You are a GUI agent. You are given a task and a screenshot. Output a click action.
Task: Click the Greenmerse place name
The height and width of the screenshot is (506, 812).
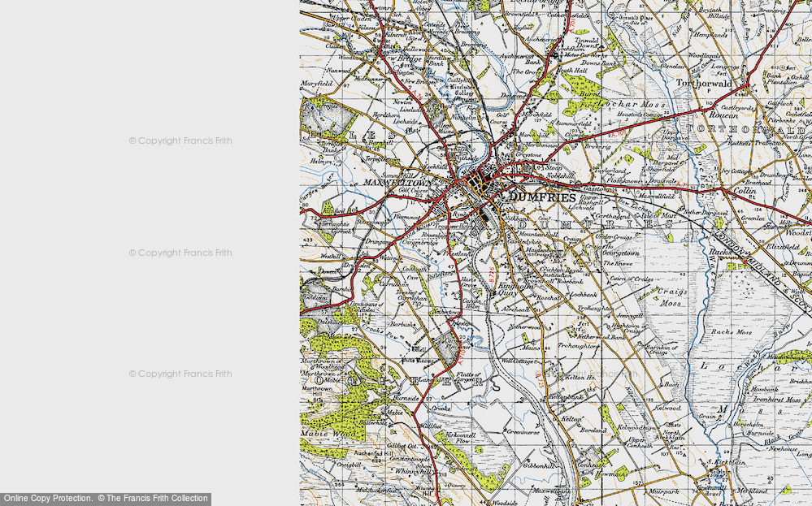coord(523,431)
